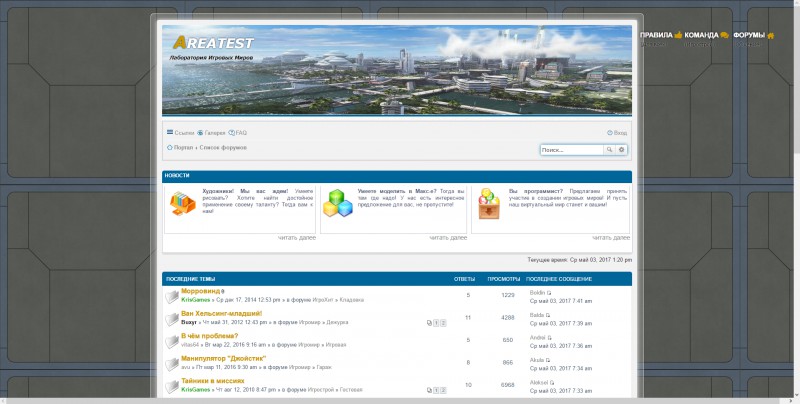Click pages icon in Ван Хельсинг-младший row
The width and height of the screenshot is (800, 404).
click(429, 323)
